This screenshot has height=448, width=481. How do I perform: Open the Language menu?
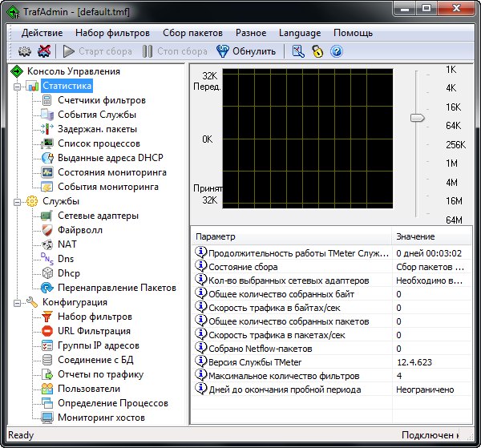tap(299, 33)
